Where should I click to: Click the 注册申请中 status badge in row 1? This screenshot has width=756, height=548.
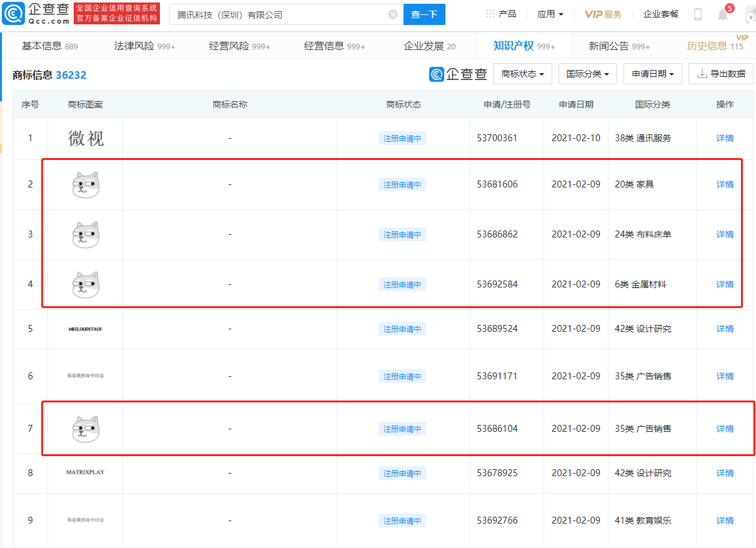tap(402, 138)
